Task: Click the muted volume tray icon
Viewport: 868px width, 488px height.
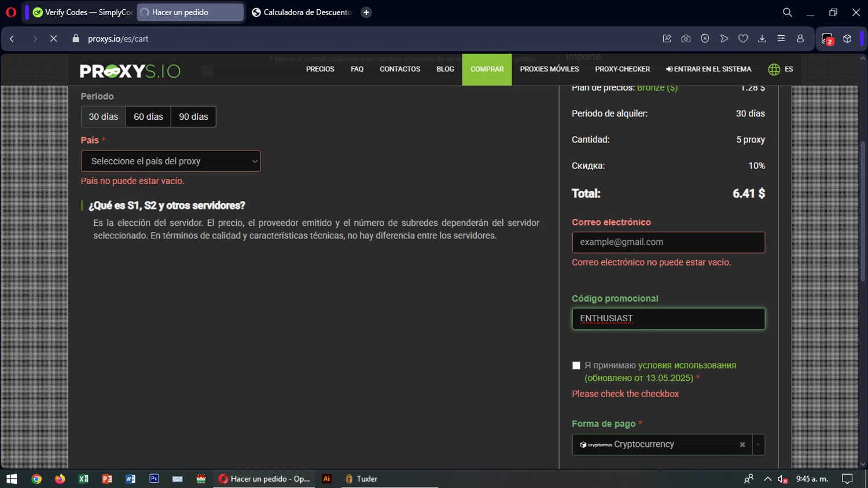Action: (783, 479)
